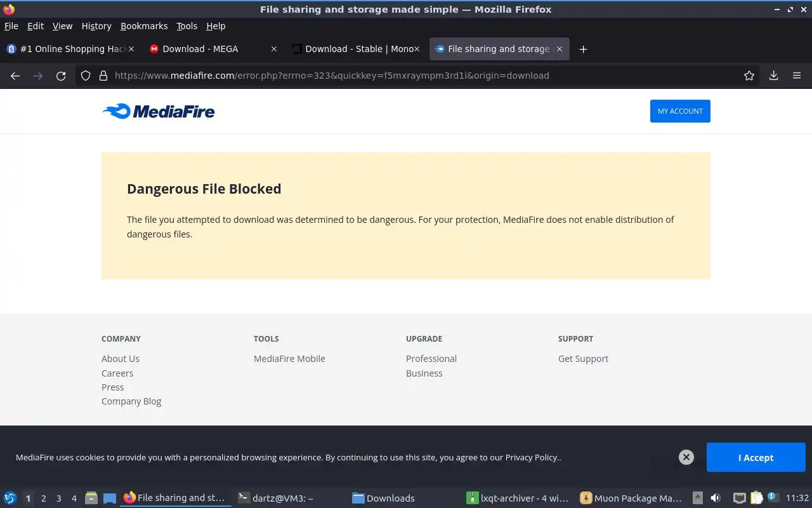The image size is (812, 508).
Task: Open the tracking protection shield icon
Action: pos(86,76)
